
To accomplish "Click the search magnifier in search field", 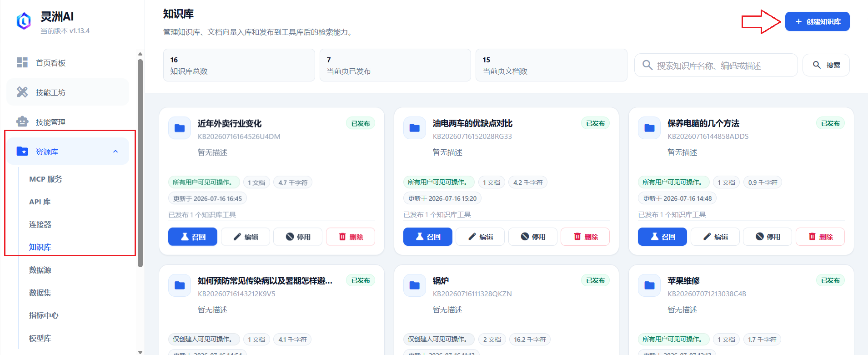I will 647,65.
